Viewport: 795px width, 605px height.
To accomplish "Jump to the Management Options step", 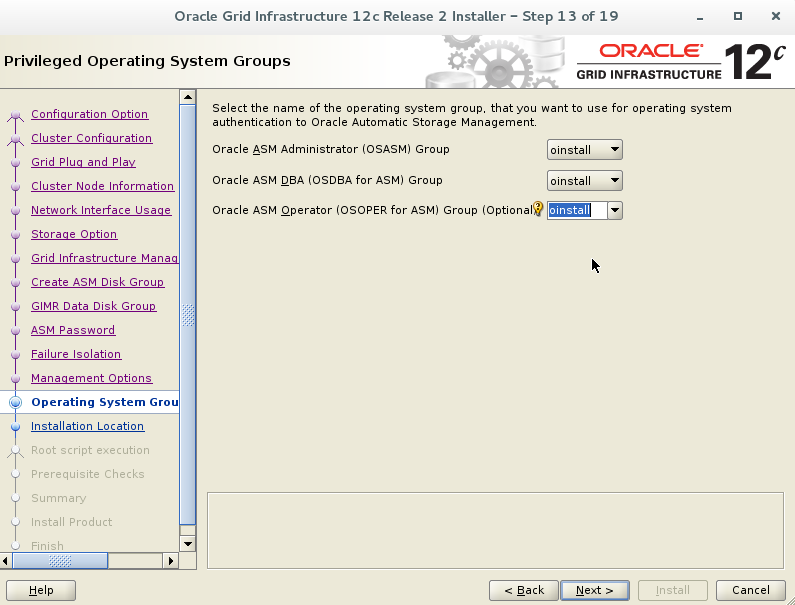I will (x=91, y=378).
